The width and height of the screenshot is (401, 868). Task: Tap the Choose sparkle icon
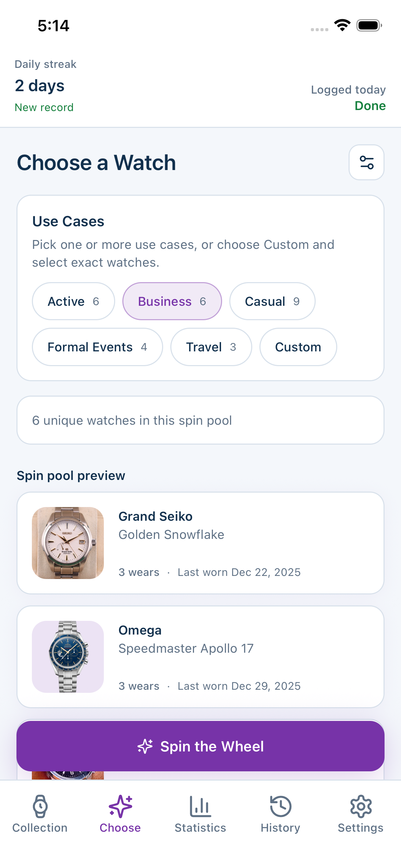[x=120, y=806]
